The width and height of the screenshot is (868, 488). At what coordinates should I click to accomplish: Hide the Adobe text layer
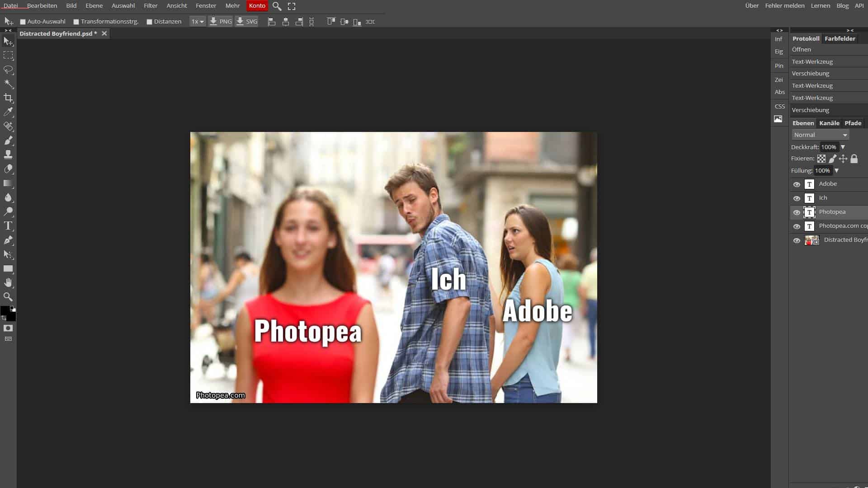click(797, 184)
